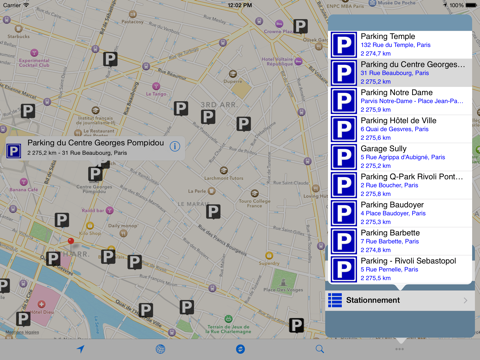Tap parking marker near Rue Étienne Marcel
480x360 pixels.
(x=28, y=111)
